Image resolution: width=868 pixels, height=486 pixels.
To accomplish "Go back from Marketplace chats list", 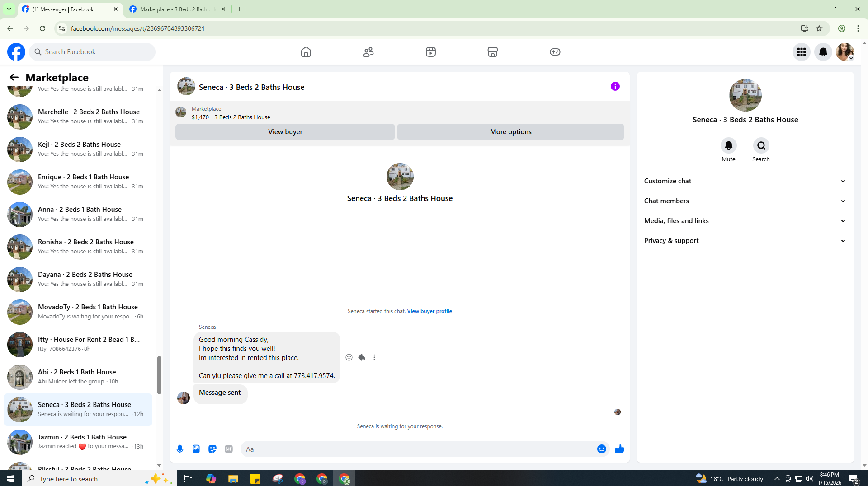I will (14, 77).
